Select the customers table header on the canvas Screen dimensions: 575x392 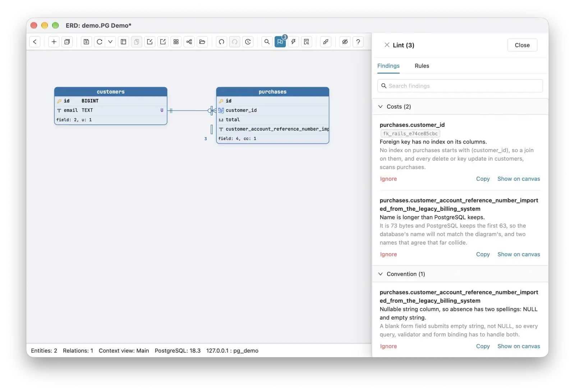(x=111, y=92)
